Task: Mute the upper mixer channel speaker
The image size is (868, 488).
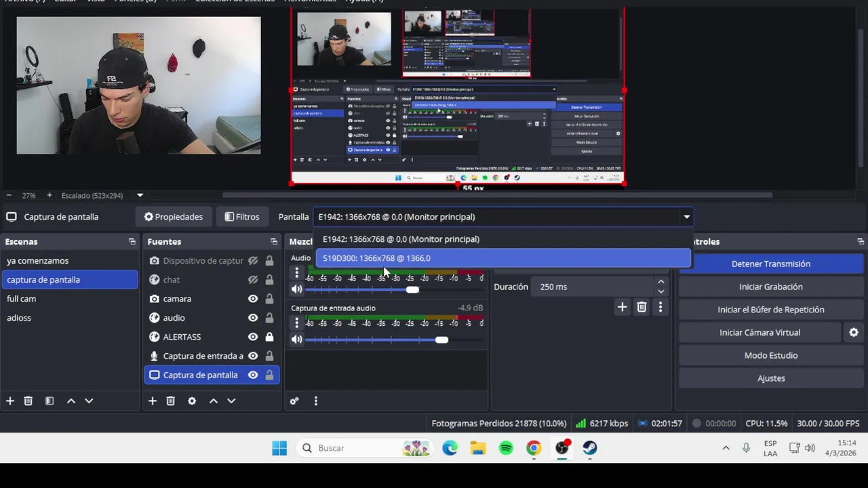Action: (296, 289)
